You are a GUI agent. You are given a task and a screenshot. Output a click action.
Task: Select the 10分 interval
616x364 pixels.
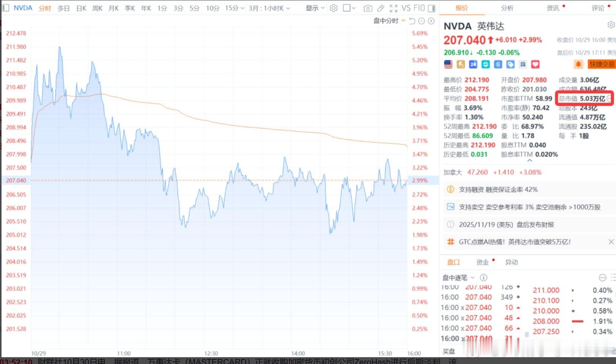[x=213, y=8]
